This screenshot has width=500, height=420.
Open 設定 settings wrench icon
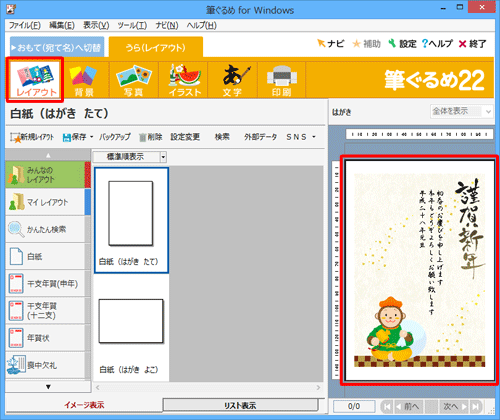point(392,43)
